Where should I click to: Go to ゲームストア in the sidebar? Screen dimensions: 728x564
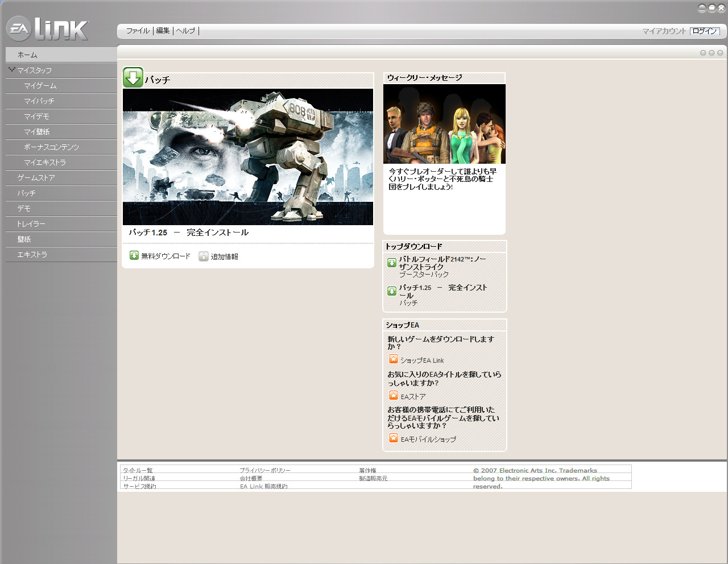(36, 178)
